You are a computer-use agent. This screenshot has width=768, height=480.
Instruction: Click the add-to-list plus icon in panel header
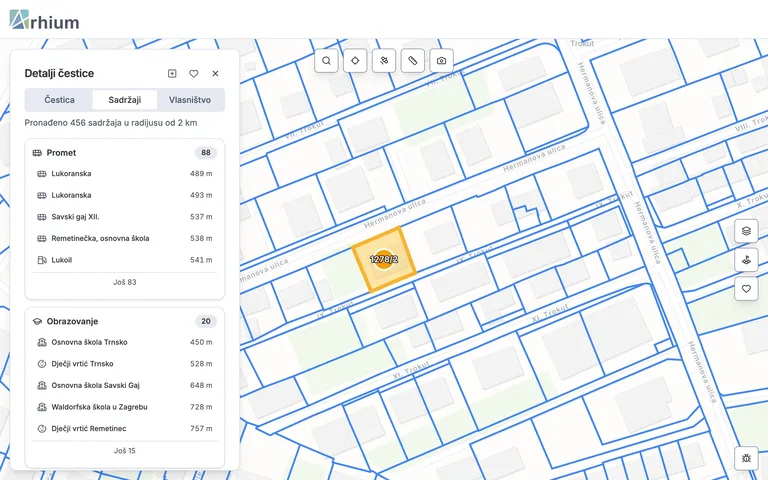[x=172, y=73]
